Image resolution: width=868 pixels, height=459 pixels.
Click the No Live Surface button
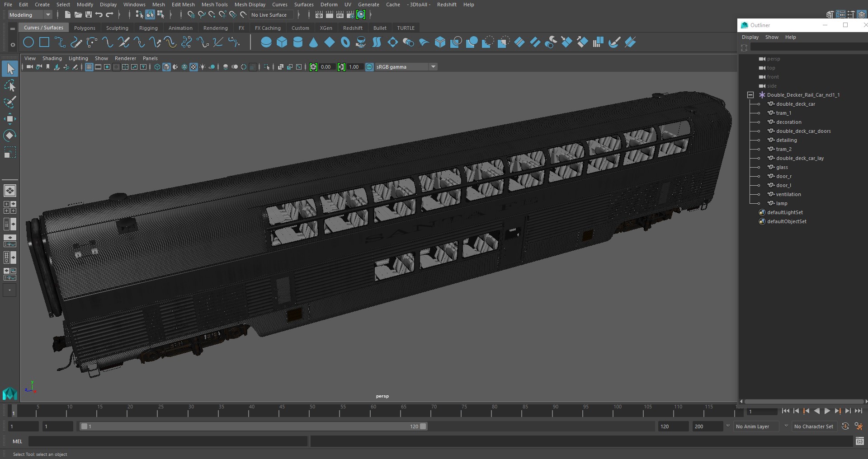271,15
